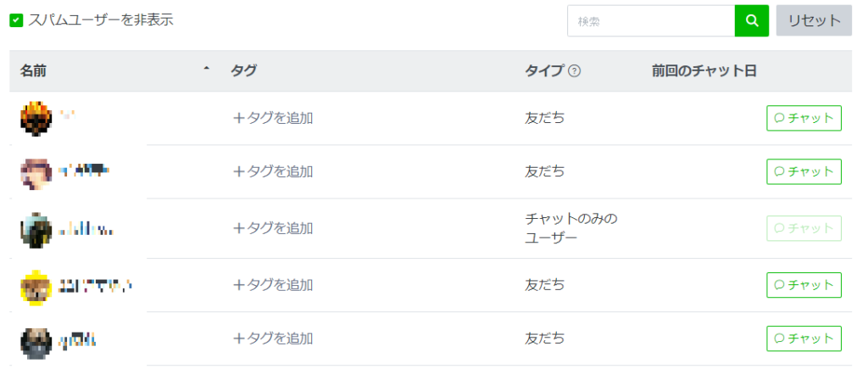
Task: Click the リセット button
Action: point(814,21)
